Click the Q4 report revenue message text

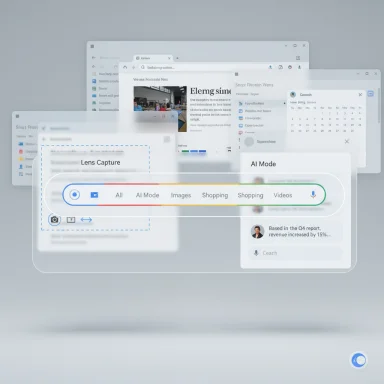point(299,231)
